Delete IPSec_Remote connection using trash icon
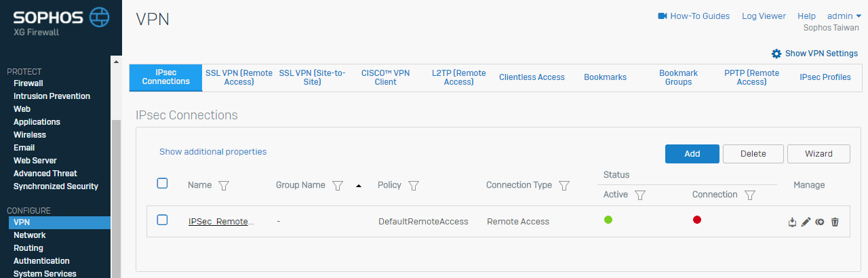Screen dimensions: 868x278 click(835, 222)
